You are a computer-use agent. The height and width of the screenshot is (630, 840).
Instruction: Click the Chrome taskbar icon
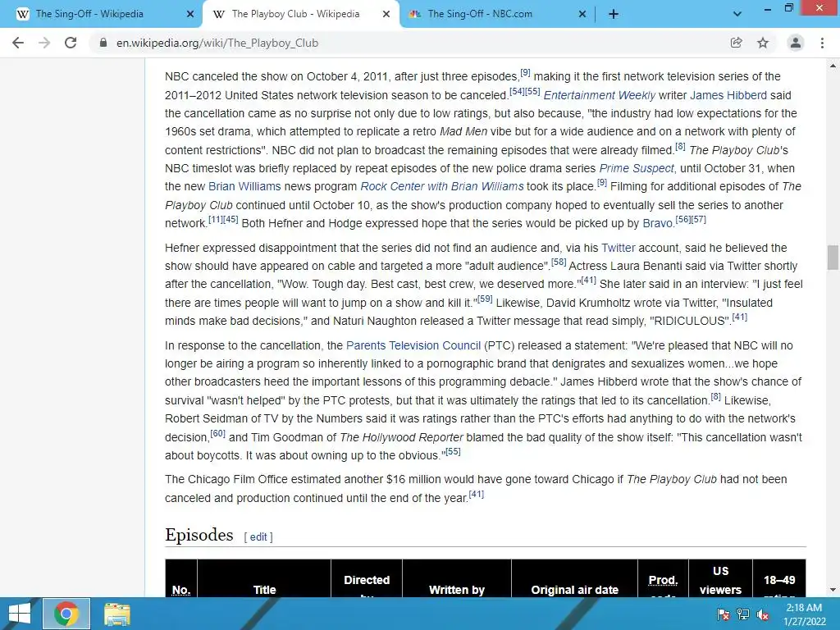[66, 614]
